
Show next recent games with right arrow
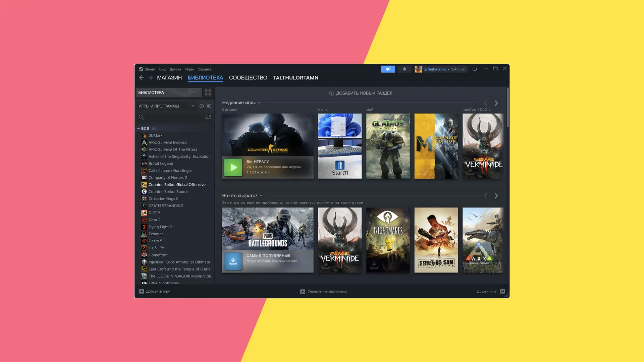pos(496,103)
